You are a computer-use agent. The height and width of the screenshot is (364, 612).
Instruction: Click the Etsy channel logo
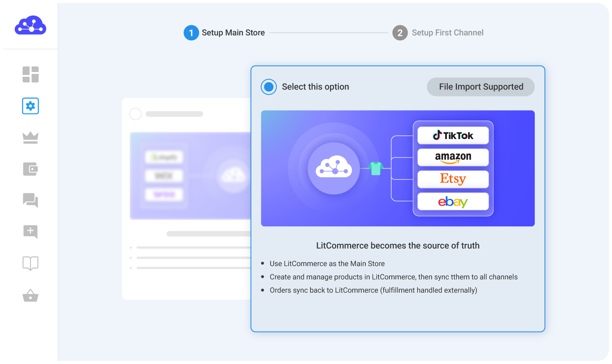tap(453, 179)
